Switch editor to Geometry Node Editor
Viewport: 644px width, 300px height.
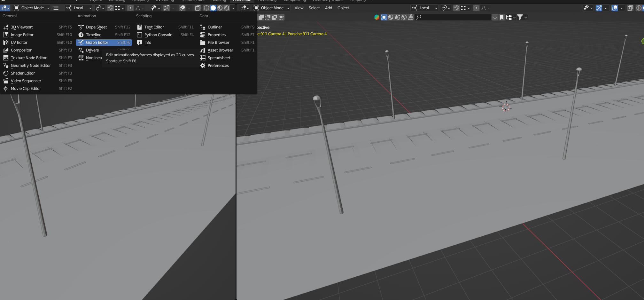click(37, 66)
